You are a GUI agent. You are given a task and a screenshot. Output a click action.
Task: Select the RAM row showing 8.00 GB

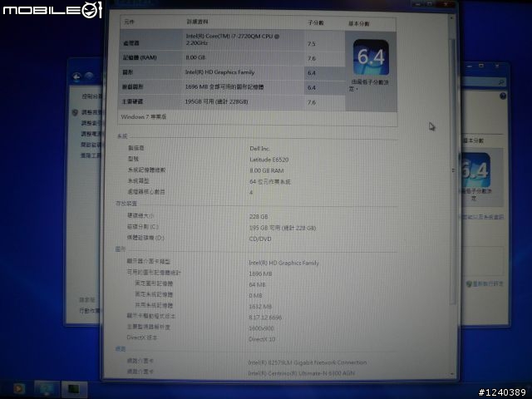pos(232,57)
